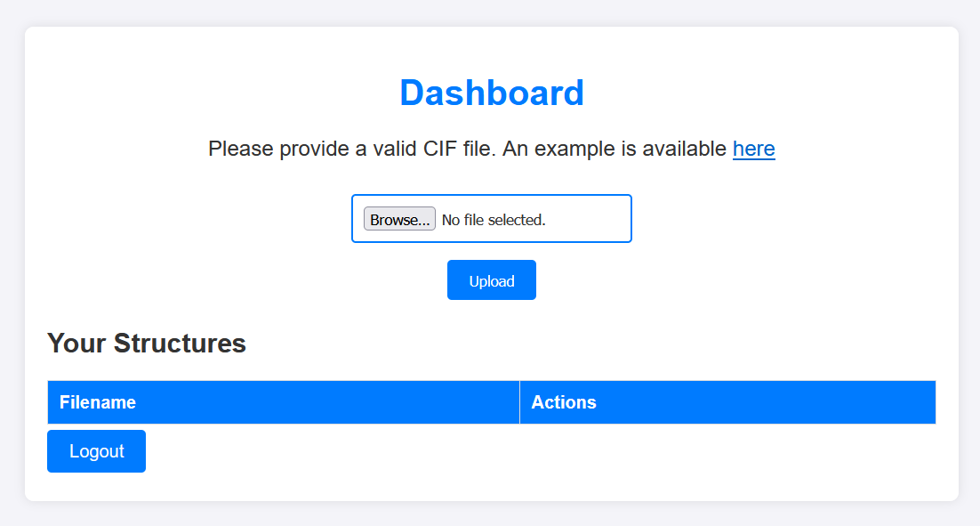The height and width of the screenshot is (526, 980).
Task: Click the "An example is available" sentence
Action: pyautogui.click(x=614, y=149)
